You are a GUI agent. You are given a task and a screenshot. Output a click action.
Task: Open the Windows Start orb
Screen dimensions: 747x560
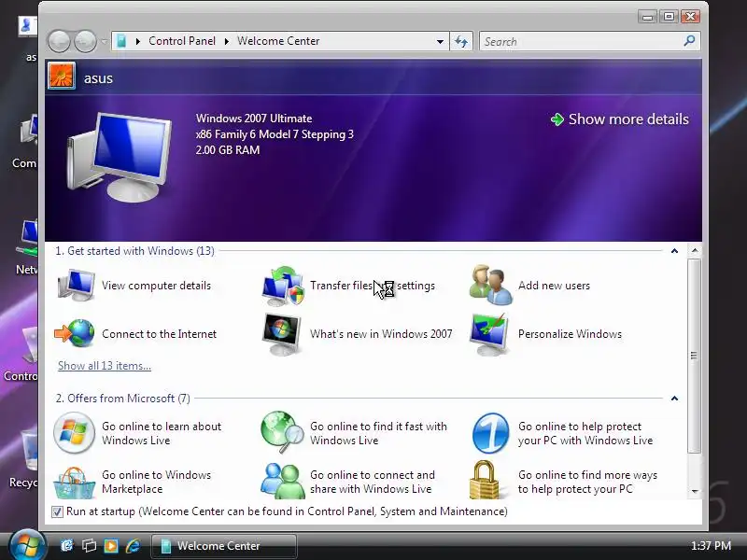tap(27, 545)
